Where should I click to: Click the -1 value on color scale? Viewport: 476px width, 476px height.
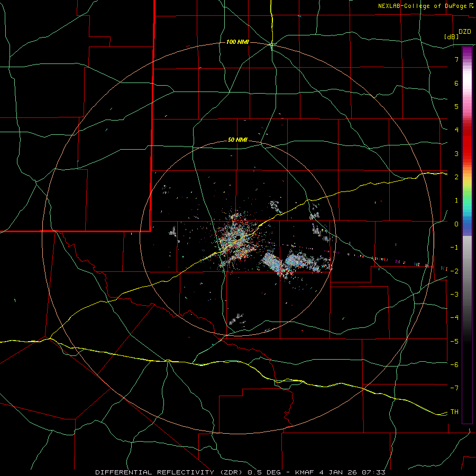click(x=454, y=248)
